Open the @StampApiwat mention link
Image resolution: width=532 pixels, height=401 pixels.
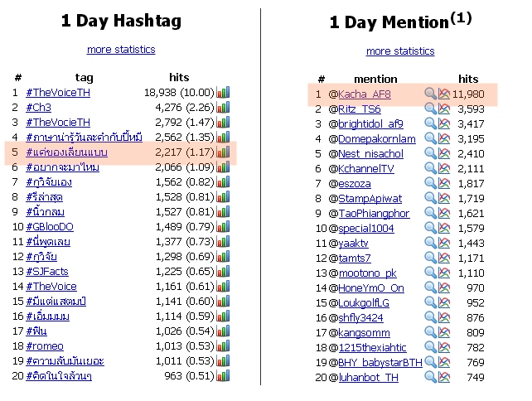point(370,199)
